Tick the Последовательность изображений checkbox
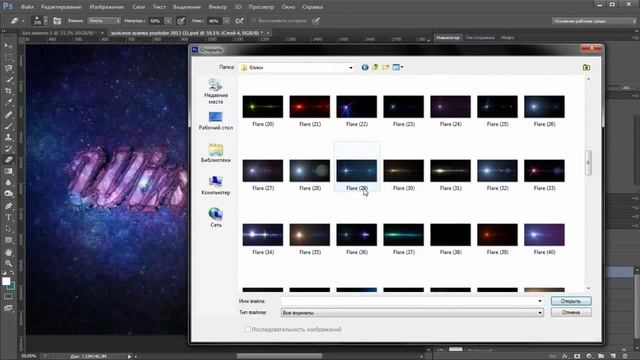Screen dimensions: 640x360 [247, 329]
